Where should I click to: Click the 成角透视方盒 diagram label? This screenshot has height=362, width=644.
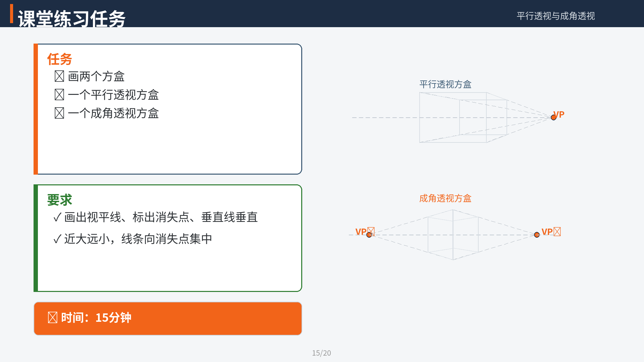point(445,198)
